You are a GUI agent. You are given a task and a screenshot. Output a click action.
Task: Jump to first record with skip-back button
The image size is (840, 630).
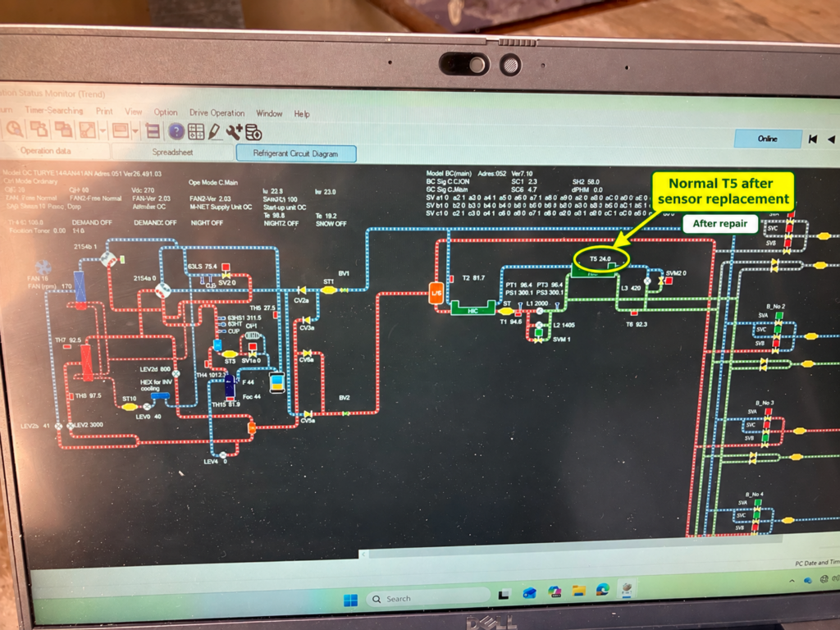pos(813,139)
